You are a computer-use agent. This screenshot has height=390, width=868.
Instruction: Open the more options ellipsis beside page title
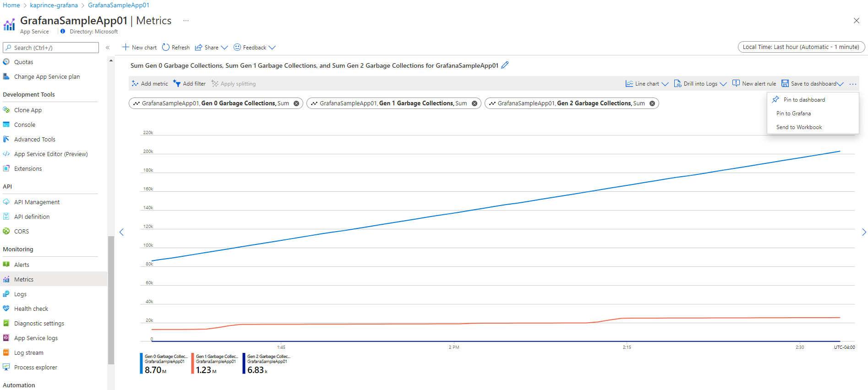tap(186, 21)
